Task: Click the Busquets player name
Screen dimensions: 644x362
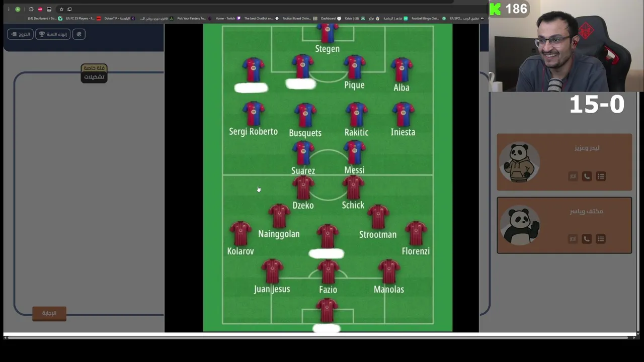Action: 305,133
